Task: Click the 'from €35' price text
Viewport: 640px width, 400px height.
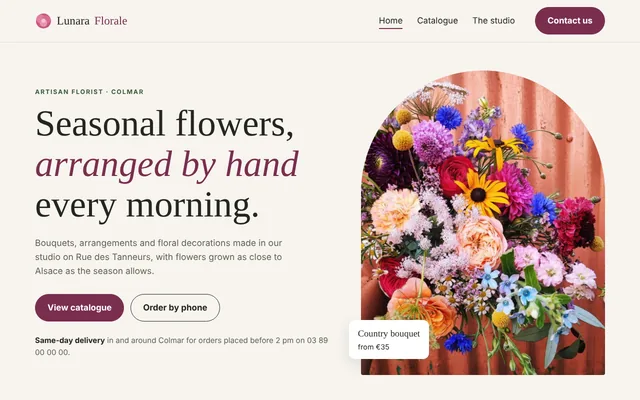Action: point(373,347)
